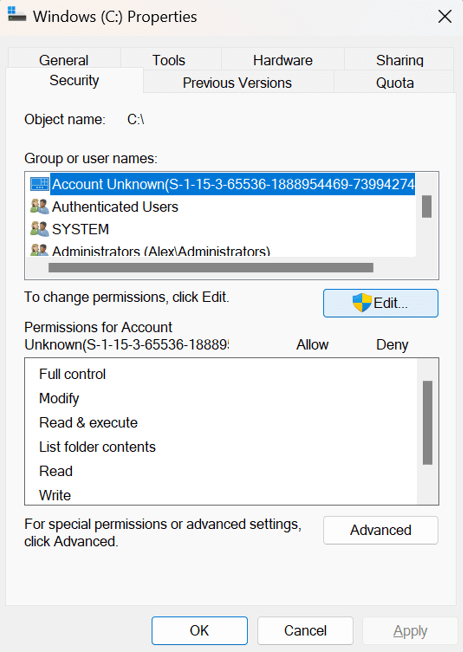This screenshot has width=463, height=652.
Task: Click the SYSTEM group icon
Action: pos(40,229)
